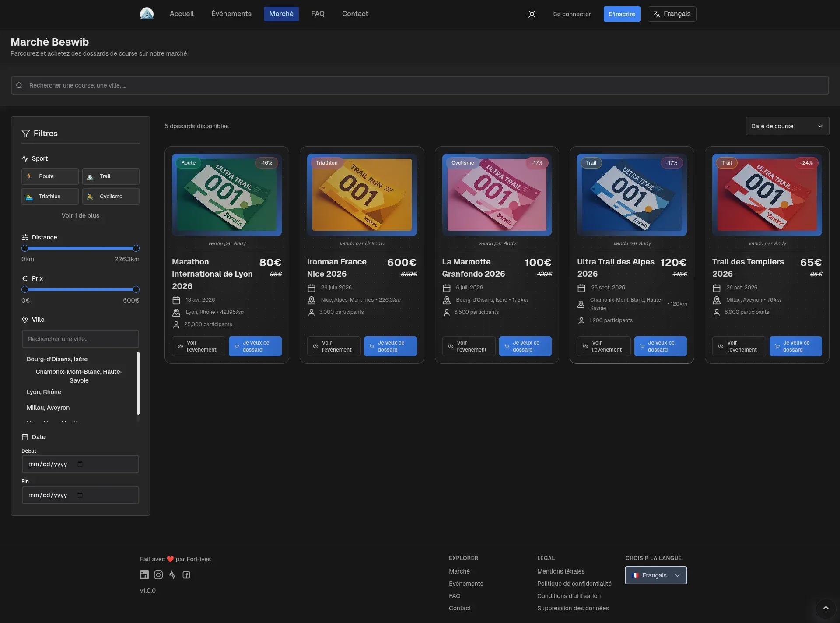The width and height of the screenshot is (840, 623).
Task: Focus the main course search field
Action: point(420,85)
